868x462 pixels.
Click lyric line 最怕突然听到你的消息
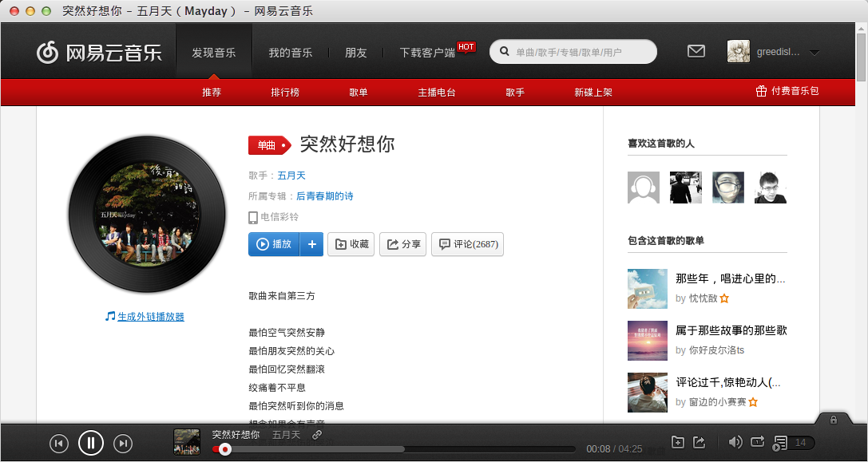pyautogui.click(x=296, y=405)
